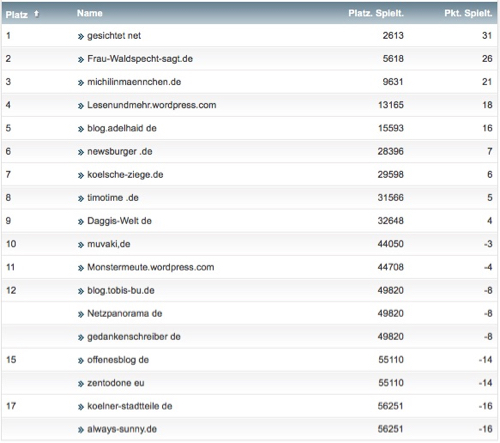Screen dimensions: 500x443
Task: Click the arrow icon before newsburger .de
Action: point(81,152)
